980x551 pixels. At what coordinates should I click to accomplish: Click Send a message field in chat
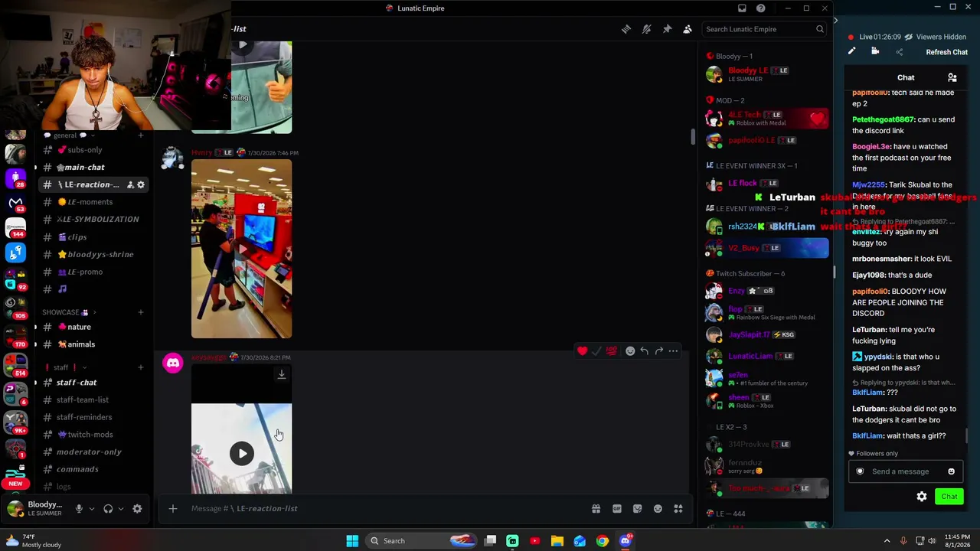point(900,471)
